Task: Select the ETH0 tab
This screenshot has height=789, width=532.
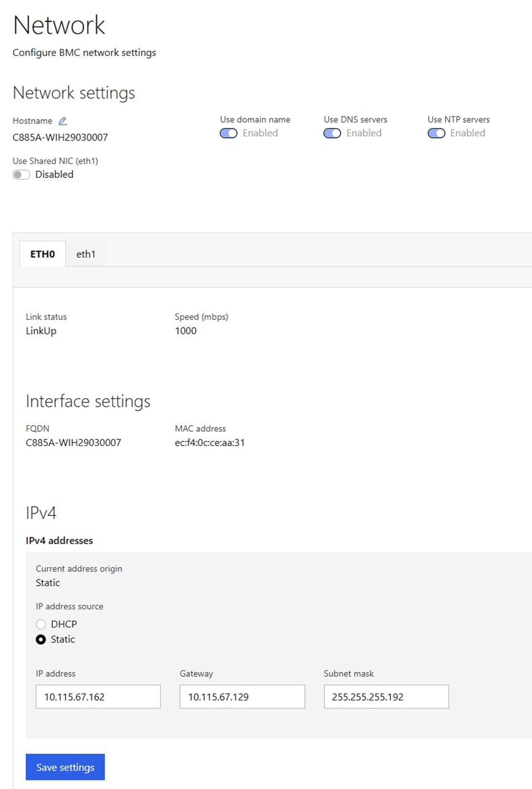Action: [42, 254]
